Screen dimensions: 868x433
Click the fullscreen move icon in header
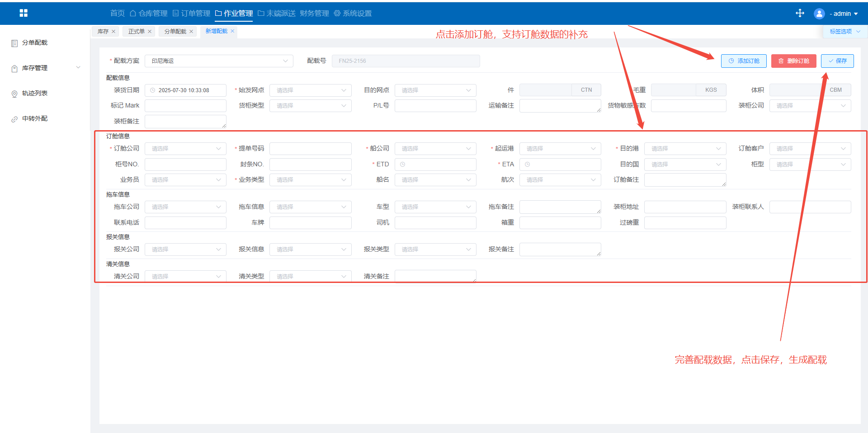point(800,13)
